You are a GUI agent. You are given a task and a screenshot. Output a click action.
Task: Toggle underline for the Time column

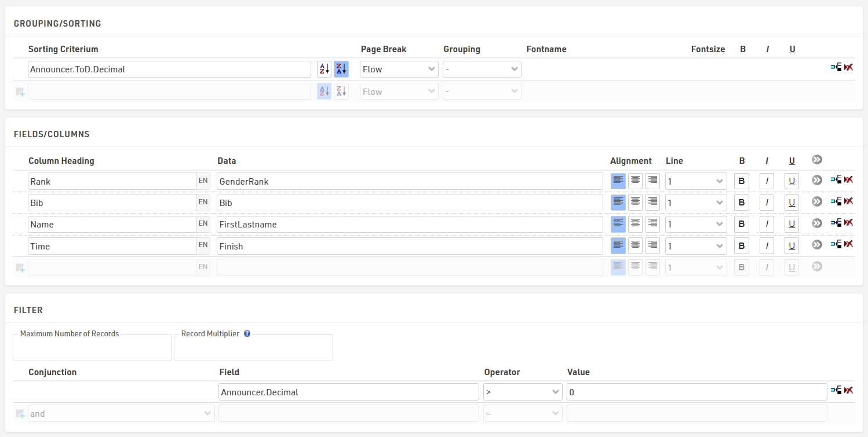[792, 246]
